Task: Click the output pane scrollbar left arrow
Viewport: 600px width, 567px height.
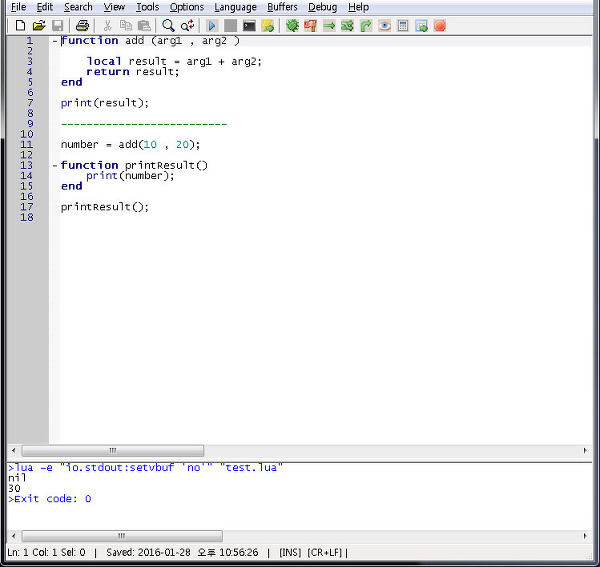Action: [14, 536]
